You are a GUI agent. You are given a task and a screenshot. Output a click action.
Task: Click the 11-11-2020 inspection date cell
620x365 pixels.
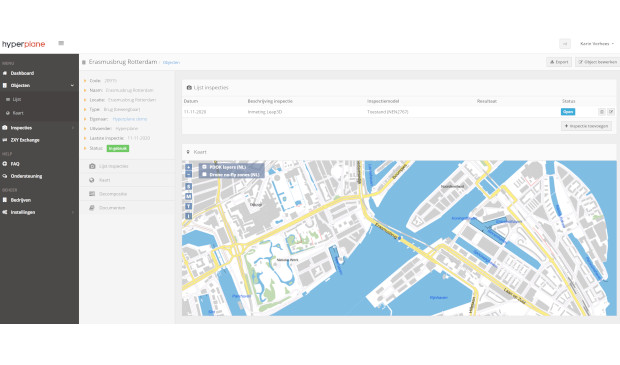coord(195,112)
